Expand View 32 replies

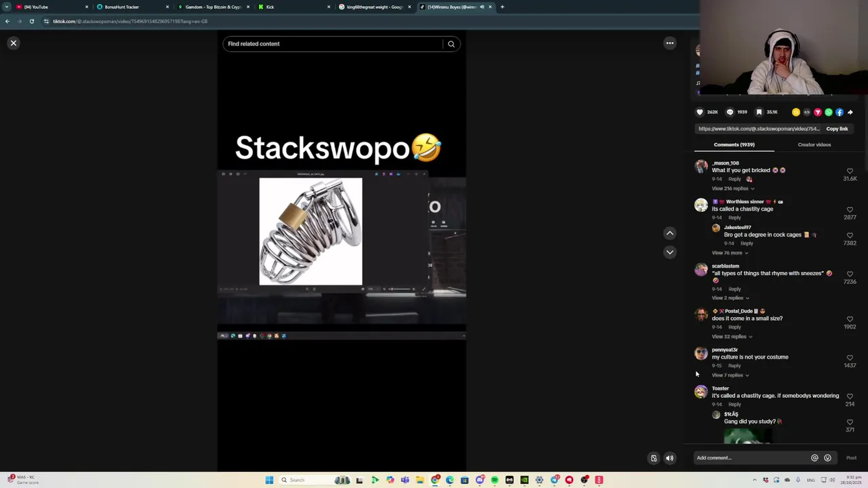(x=732, y=337)
